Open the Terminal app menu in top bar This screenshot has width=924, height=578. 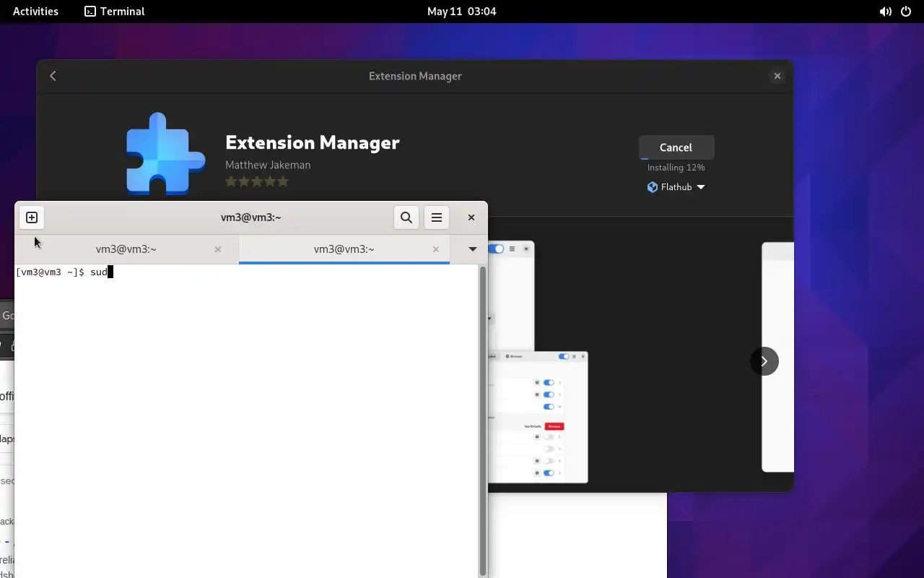click(x=115, y=12)
